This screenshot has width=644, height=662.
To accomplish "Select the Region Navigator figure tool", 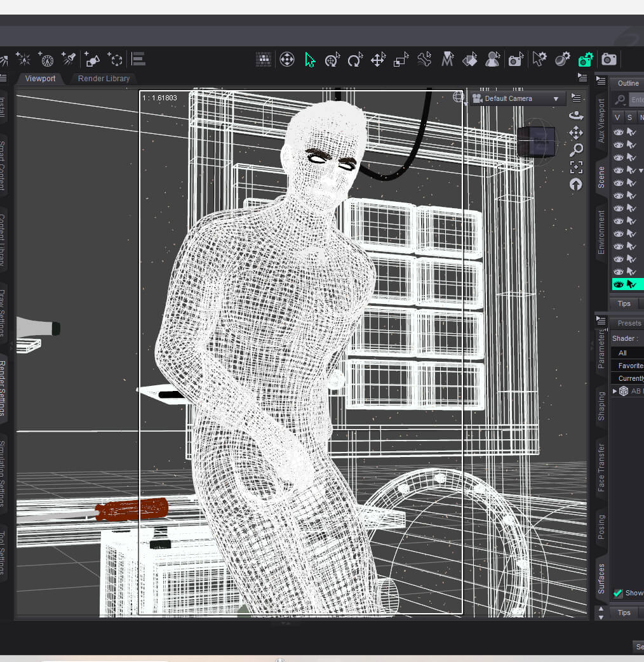I will click(492, 60).
